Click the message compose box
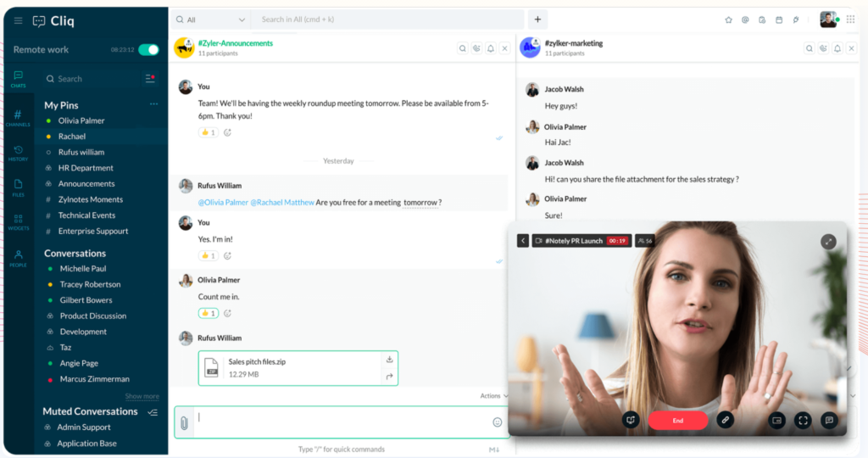Screen dimensions: 868x458 342,422
